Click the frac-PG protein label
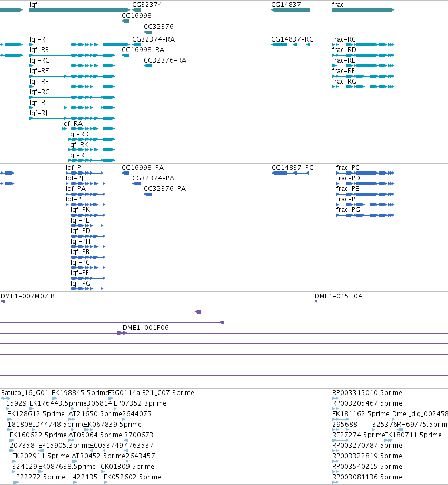This screenshot has height=485, width=448. point(348,210)
